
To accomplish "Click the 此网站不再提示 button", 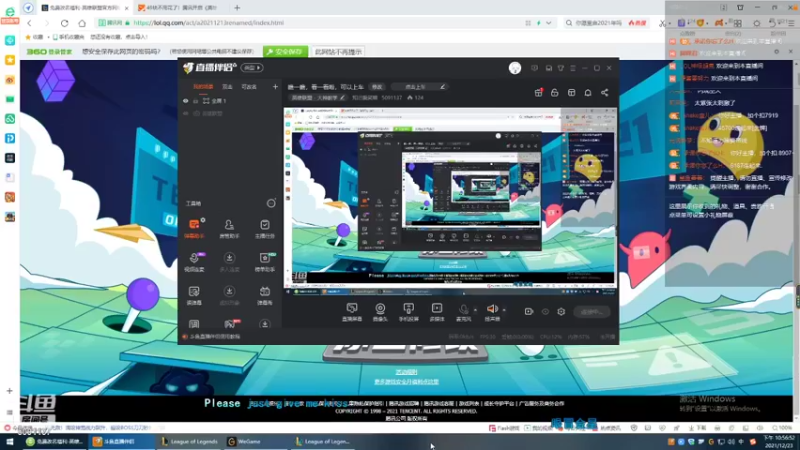I will (x=339, y=52).
